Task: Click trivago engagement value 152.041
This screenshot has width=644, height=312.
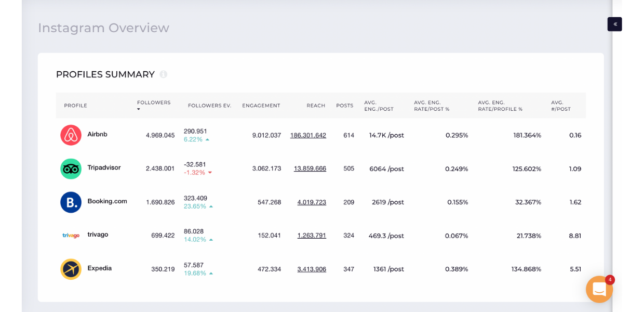Action: coord(269,236)
